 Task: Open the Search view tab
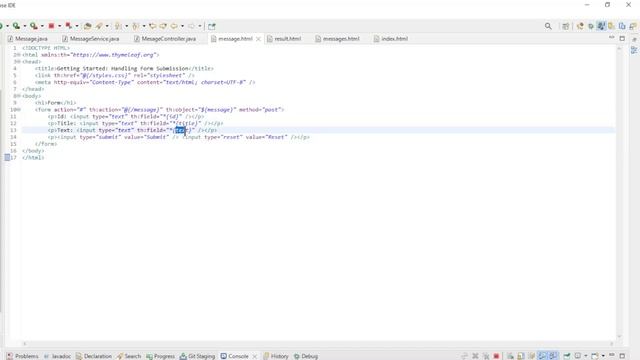(x=129, y=356)
